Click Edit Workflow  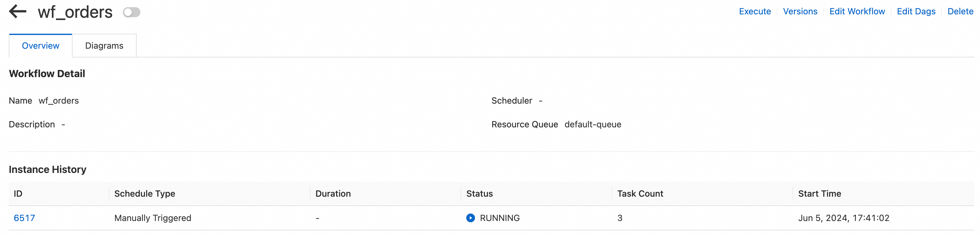coord(857,12)
